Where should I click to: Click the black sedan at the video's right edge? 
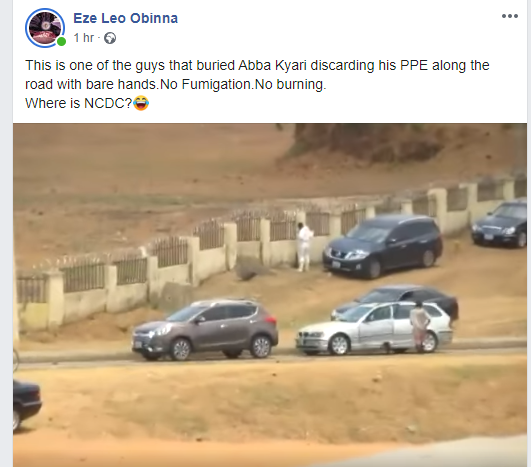(x=500, y=224)
